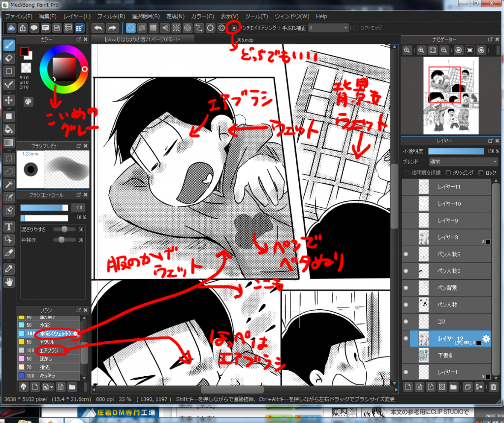Hide the ペン背景 layer
This screenshot has width=504, height=423.
pyautogui.click(x=406, y=288)
